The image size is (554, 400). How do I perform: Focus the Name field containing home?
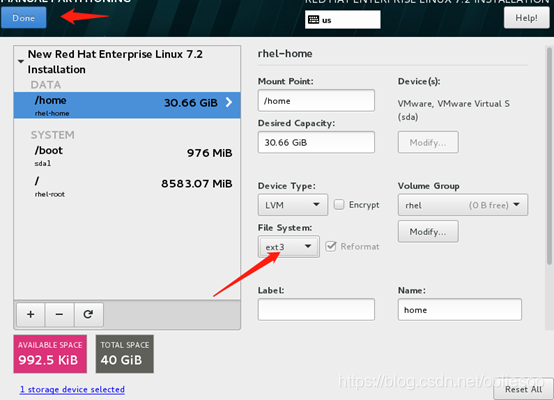tap(460, 310)
